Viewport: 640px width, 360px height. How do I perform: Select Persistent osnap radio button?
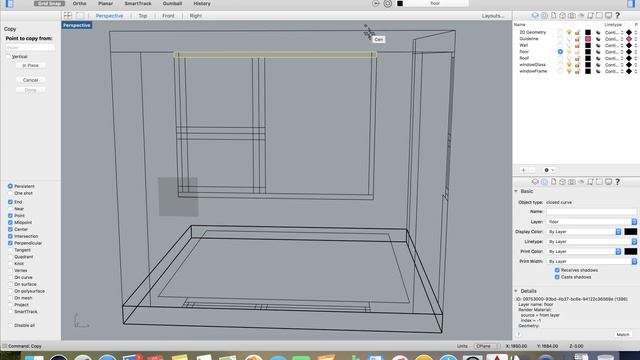point(10,186)
